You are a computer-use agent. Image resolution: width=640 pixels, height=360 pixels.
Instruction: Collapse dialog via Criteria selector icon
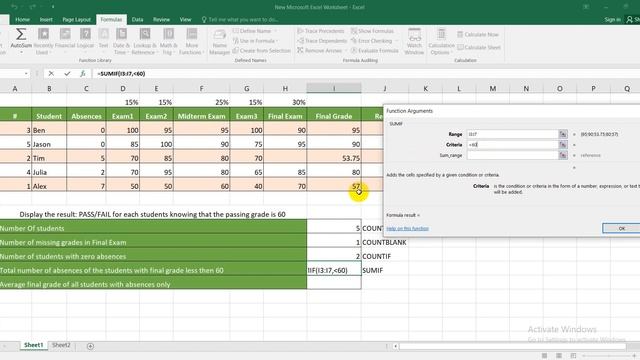click(x=563, y=144)
